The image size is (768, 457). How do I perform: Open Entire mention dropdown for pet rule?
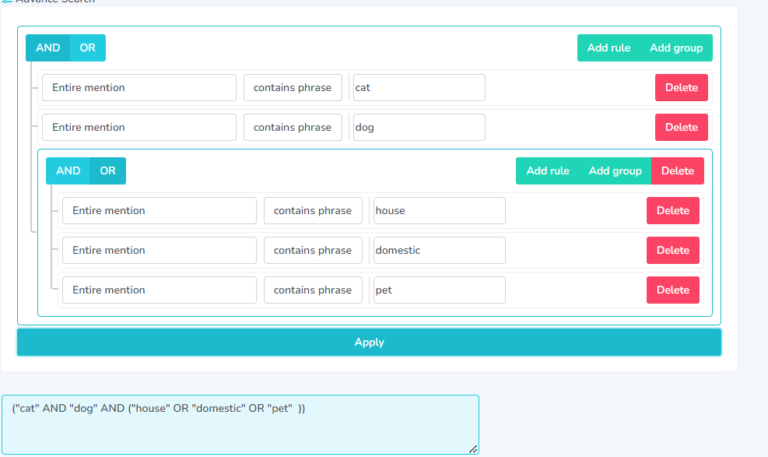click(x=159, y=290)
